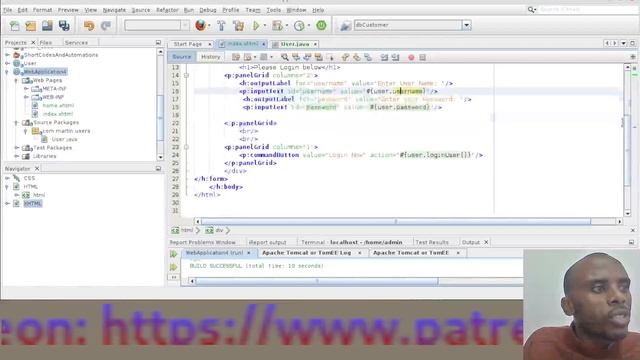This screenshot has height=360, width=640.
Task: Open the Run Project dropdown arrow
Action: [x=264, y=26]
